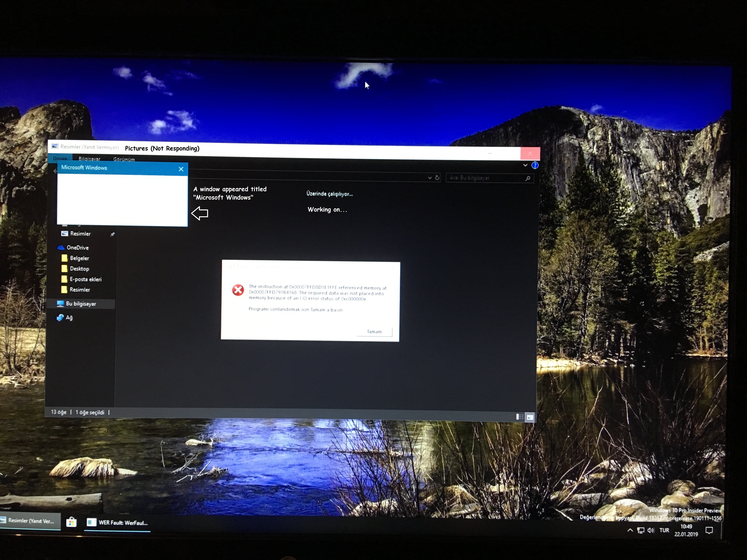Click the search magnifier icon
Image resolution: width=747 pixels, height=560 pixels.
528,178
